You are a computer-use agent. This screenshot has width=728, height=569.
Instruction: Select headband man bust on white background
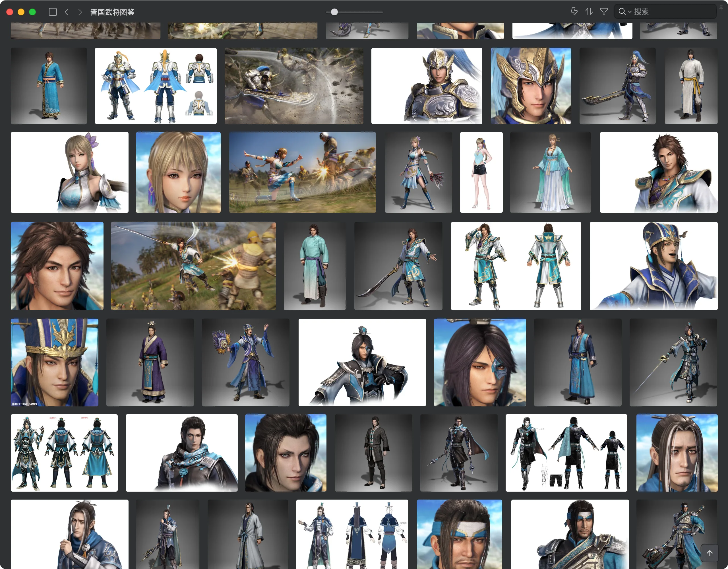(570, 534)
